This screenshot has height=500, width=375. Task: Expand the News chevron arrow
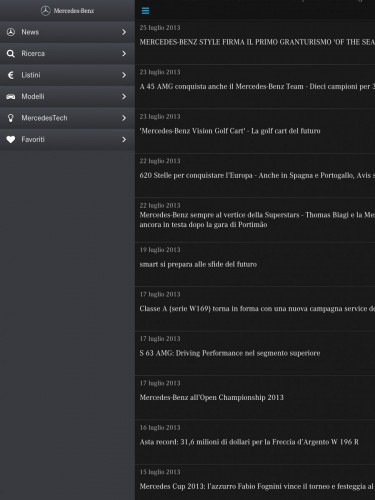pyautogui.click(x=124, y=32)
